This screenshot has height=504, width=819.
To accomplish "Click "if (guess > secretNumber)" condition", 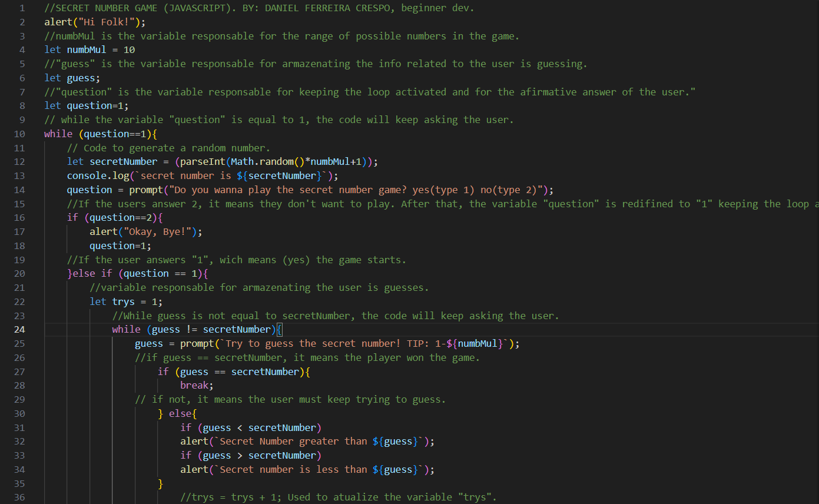I will (x=251, y=456).
